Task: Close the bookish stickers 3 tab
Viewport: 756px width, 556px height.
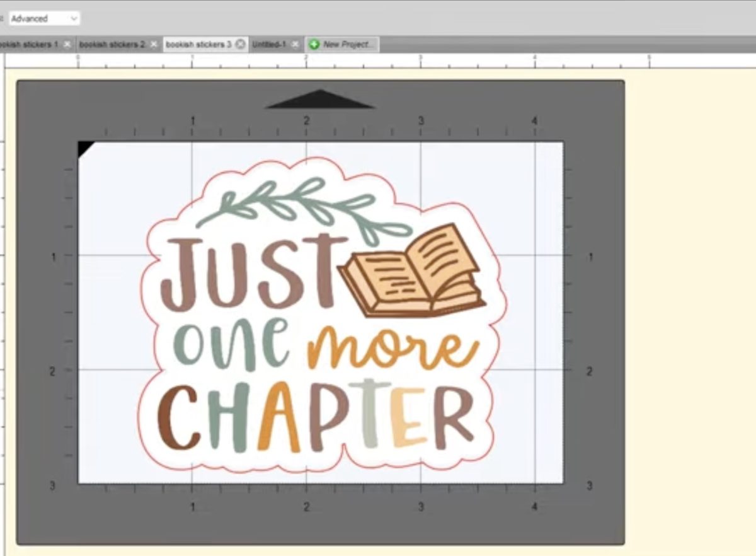Action: pos(240,45)
